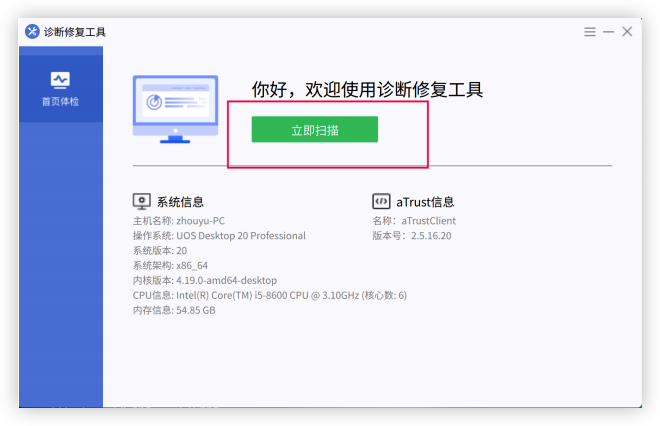The width and height of the screenshot is (660, 426).
Task: Click the aTrust 版本号 2.5.16.20 line
Action: 412,236
